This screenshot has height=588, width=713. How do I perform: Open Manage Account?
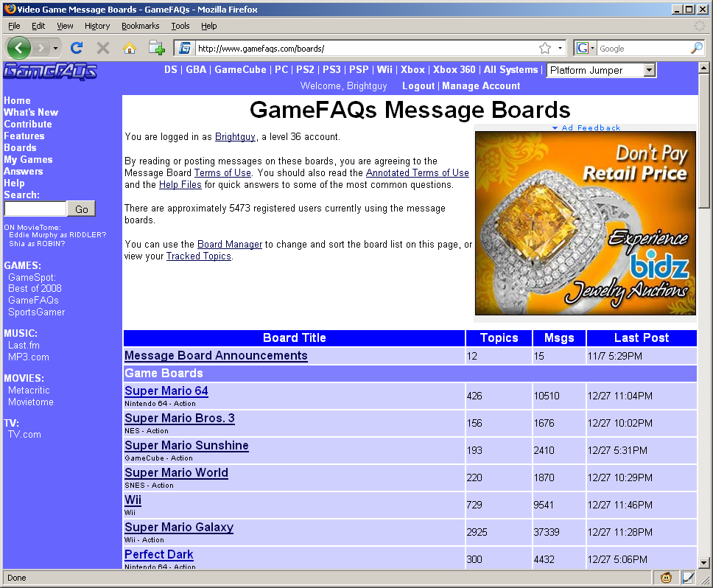(481, 86)
